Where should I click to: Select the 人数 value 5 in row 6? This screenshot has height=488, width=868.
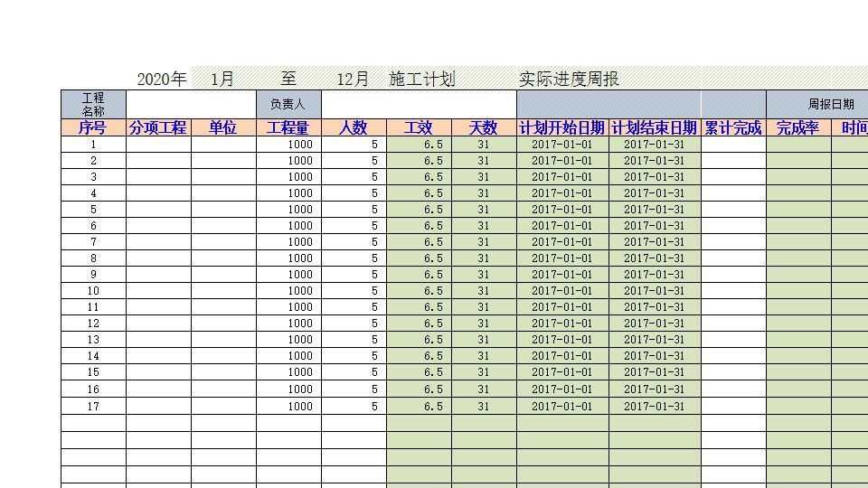click(x=354, y=226)
